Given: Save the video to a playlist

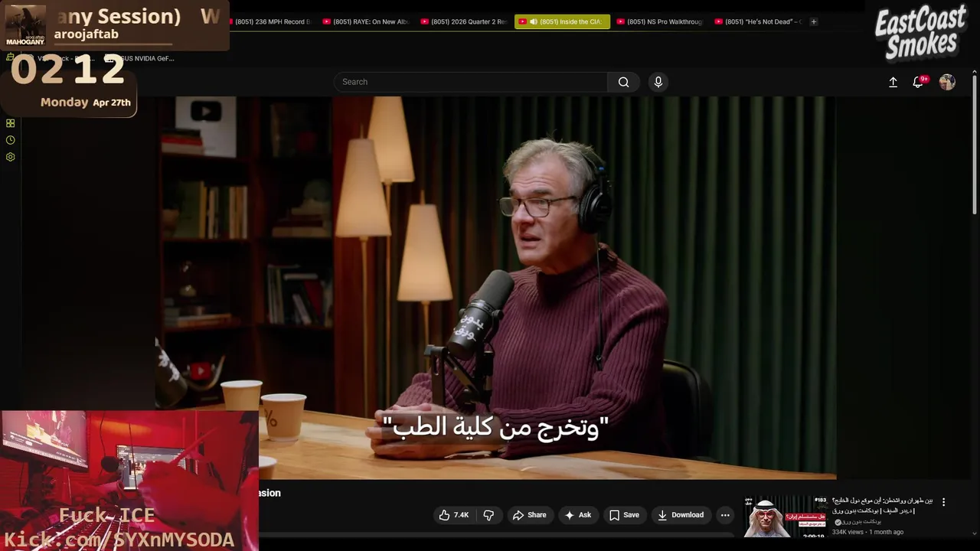Looking at the screenshot, I should [x=623, y=515].
